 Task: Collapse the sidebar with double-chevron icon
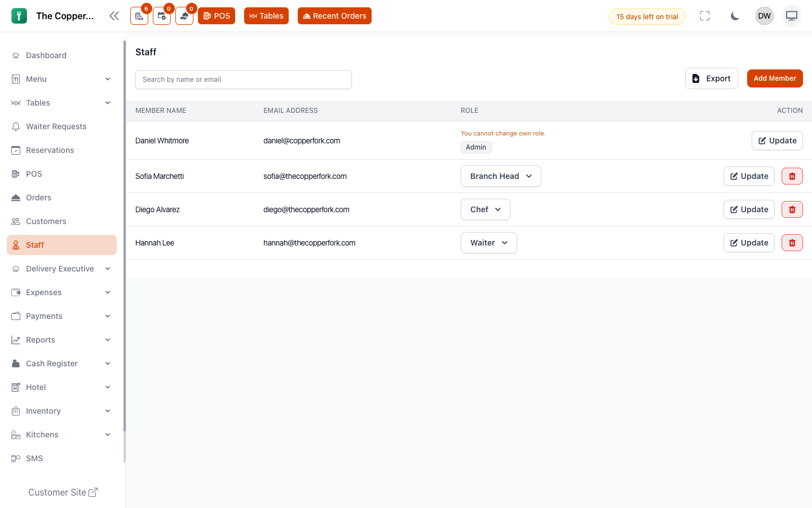coord(114,16)
